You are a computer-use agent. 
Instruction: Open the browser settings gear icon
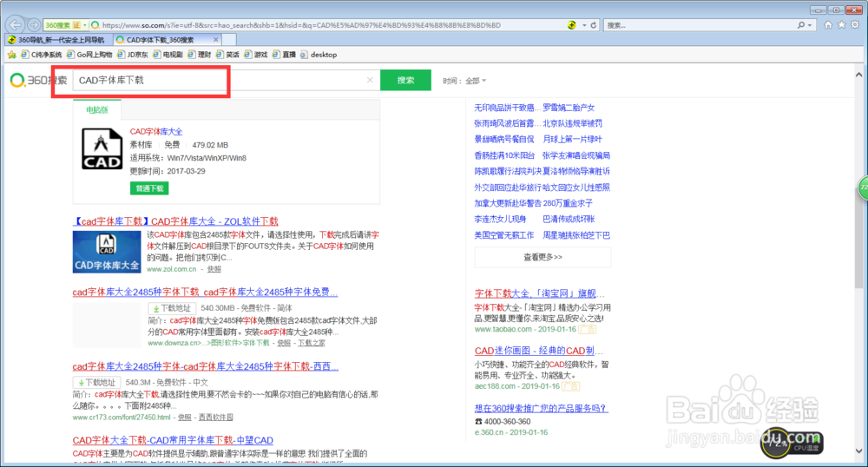855,25
